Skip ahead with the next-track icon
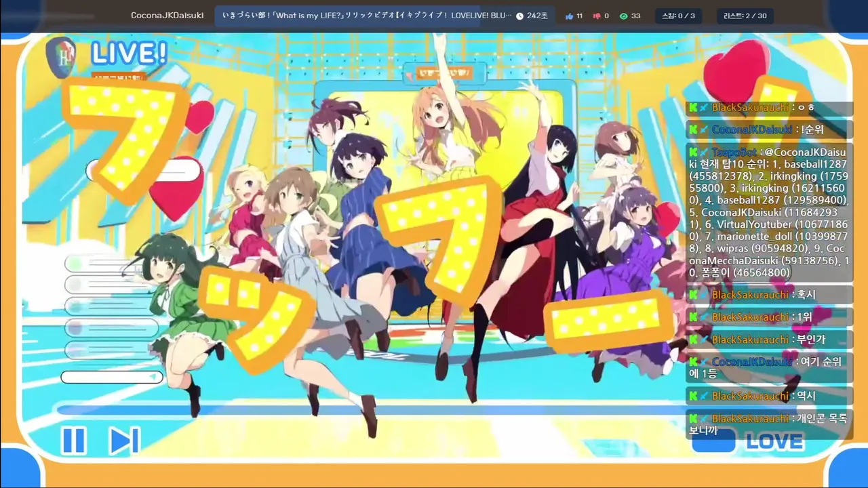 [124, 441]
